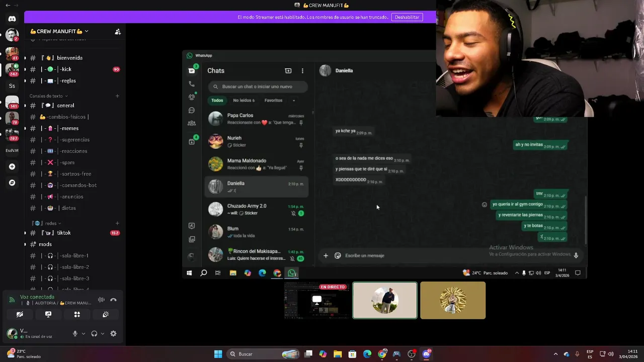Open Microsoft Edge from the taskbar
The height and width of the screenshot is (362, 644).
pyautogui.click(x=367, y=354)
